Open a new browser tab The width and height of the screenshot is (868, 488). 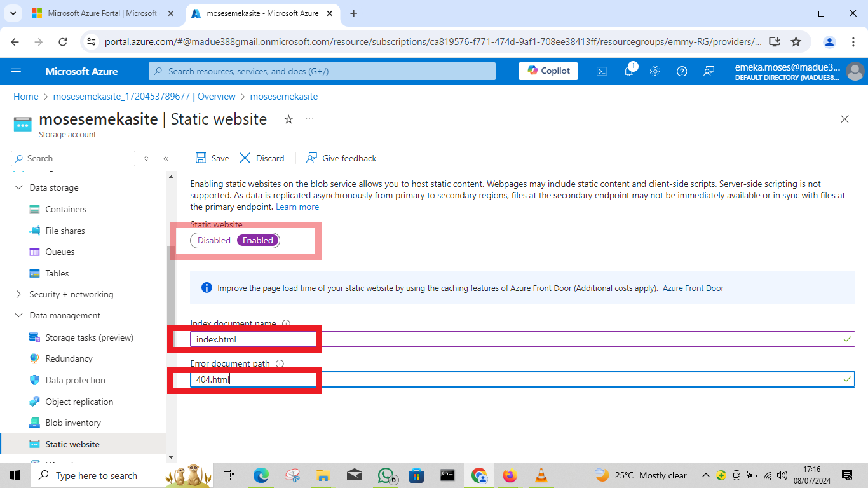[x=354, y=13]
